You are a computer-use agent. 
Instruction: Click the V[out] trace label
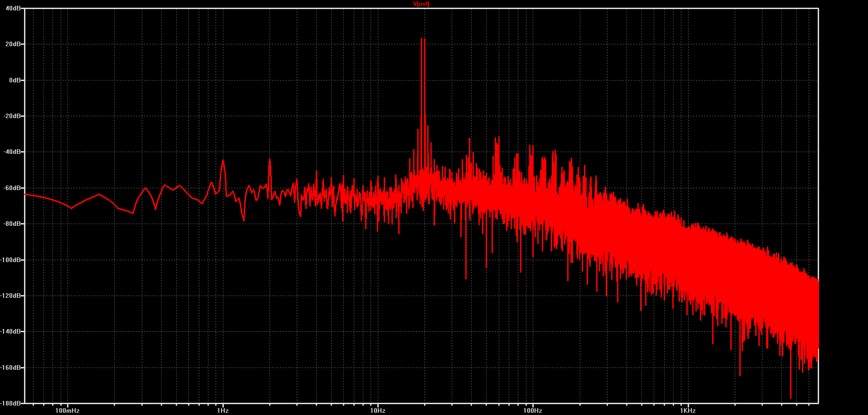point(421,4)
